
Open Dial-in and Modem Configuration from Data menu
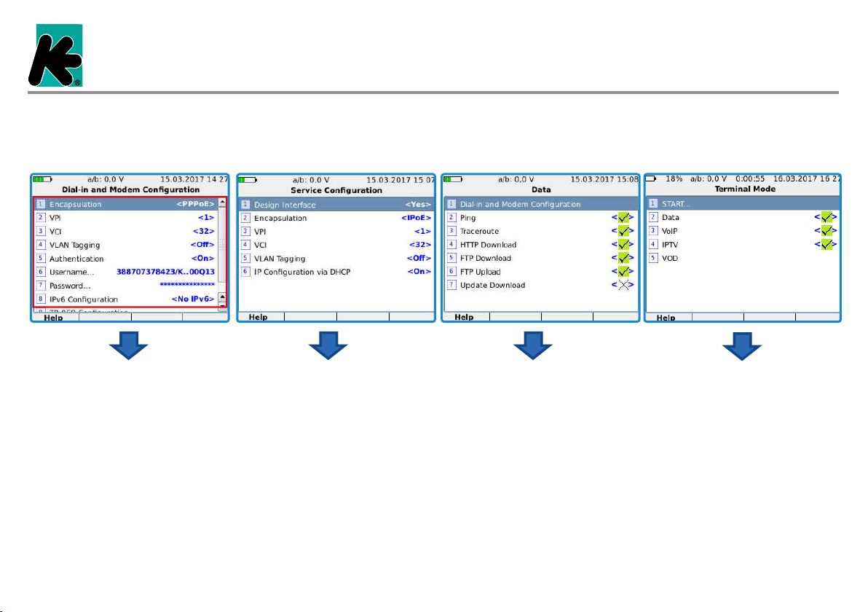[x=541, y=204]
